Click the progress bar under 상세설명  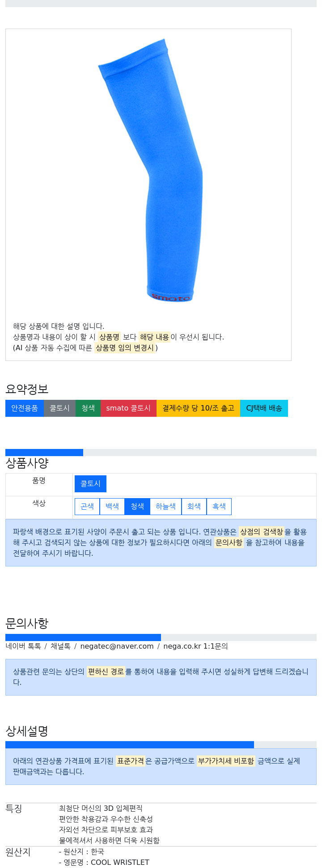point(161,745)
